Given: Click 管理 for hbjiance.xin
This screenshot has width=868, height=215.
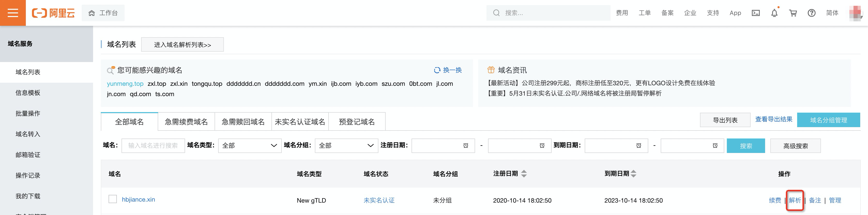Looking at the screenshot, I should pyautogui.click(x=835, y=200).
